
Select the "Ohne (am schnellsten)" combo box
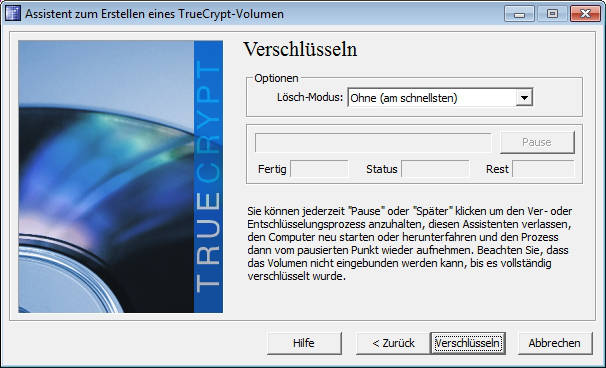point(440,98)
